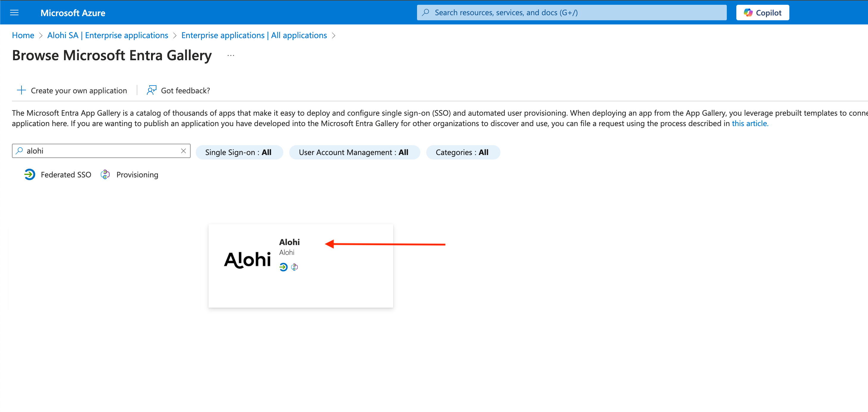Image resolution: width=868 pixels, height=412 pixels.
Task: Click Create your own application
Action: point(79,90)
